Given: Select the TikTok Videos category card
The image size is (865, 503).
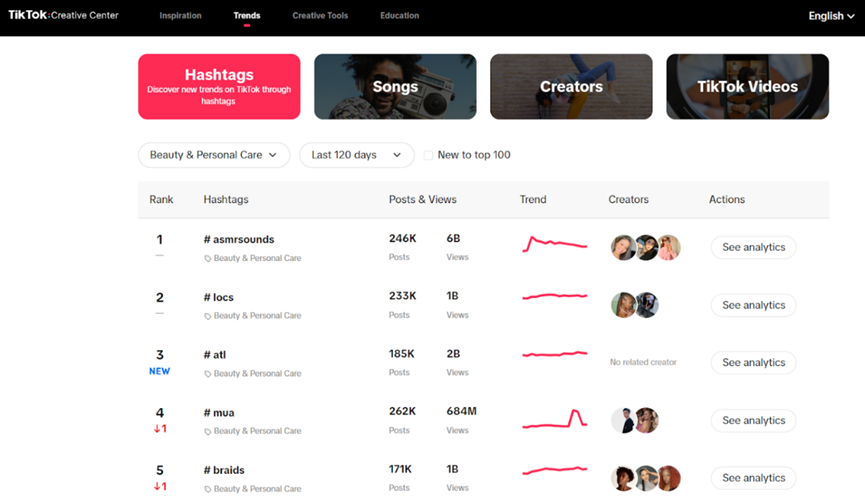Looking at the screenshot, I should point(747,87).
